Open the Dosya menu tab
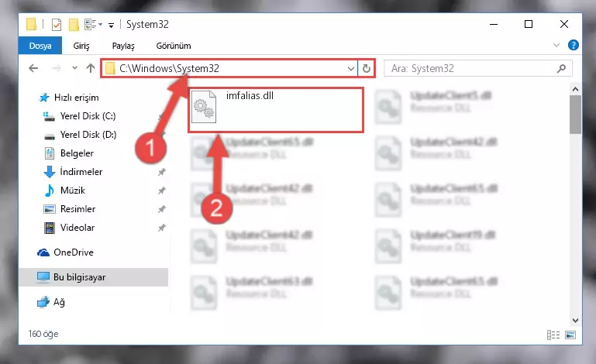The image size is (596, 364). coord(40,46)
